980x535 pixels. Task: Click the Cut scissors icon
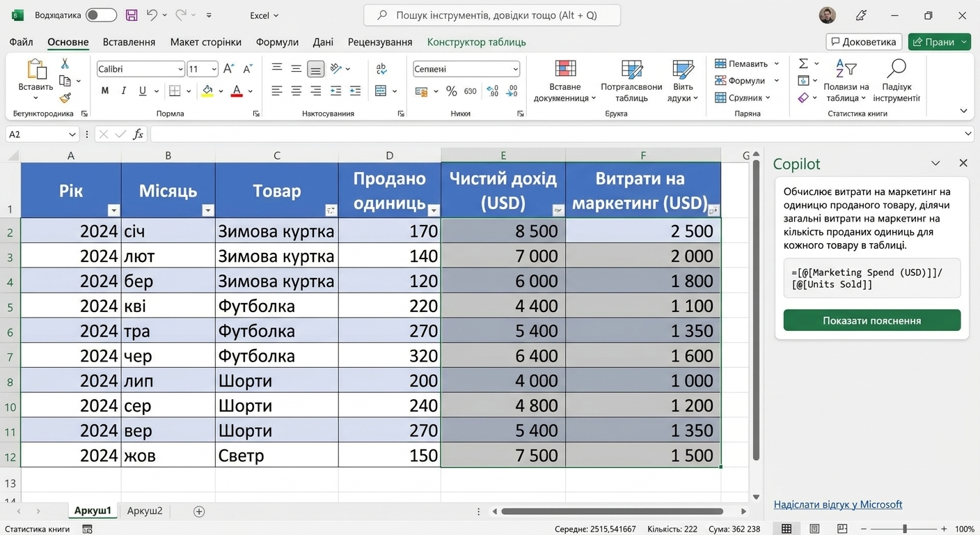coord(65,63)
